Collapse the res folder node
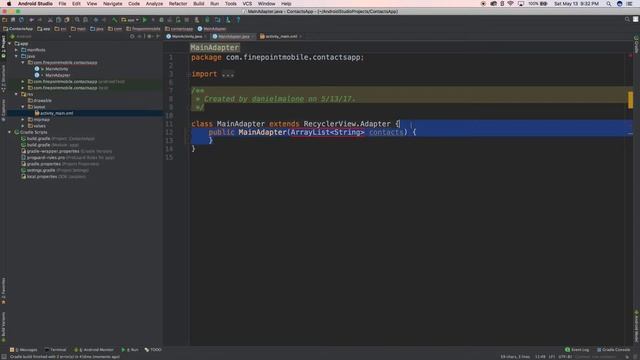 pos(16,94)
